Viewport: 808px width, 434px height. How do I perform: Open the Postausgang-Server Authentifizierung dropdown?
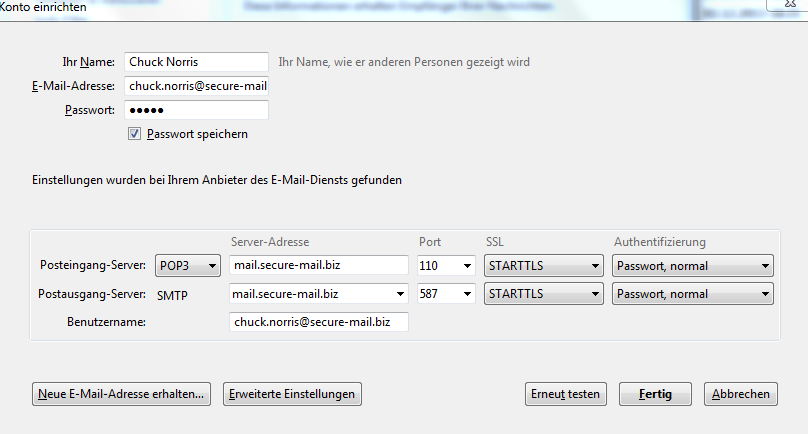[x=693, y=294]
